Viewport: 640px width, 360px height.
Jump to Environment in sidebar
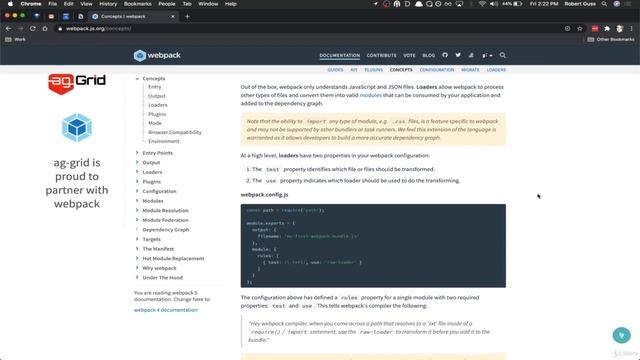[164, 141]
